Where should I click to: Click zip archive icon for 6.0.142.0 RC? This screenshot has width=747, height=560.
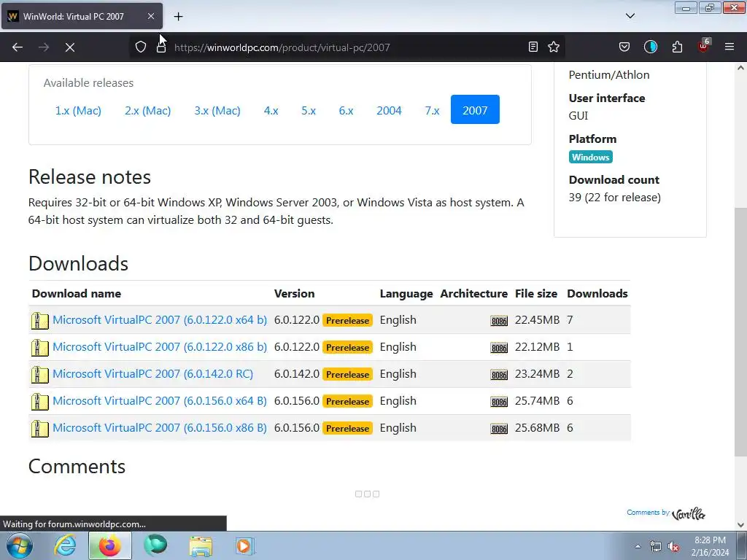coord(40,375)
